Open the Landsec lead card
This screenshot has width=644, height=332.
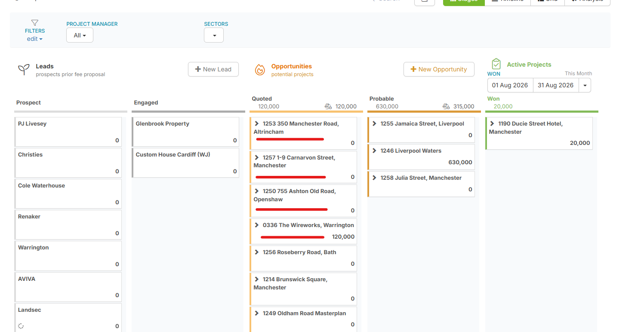[x=68, y=318]
